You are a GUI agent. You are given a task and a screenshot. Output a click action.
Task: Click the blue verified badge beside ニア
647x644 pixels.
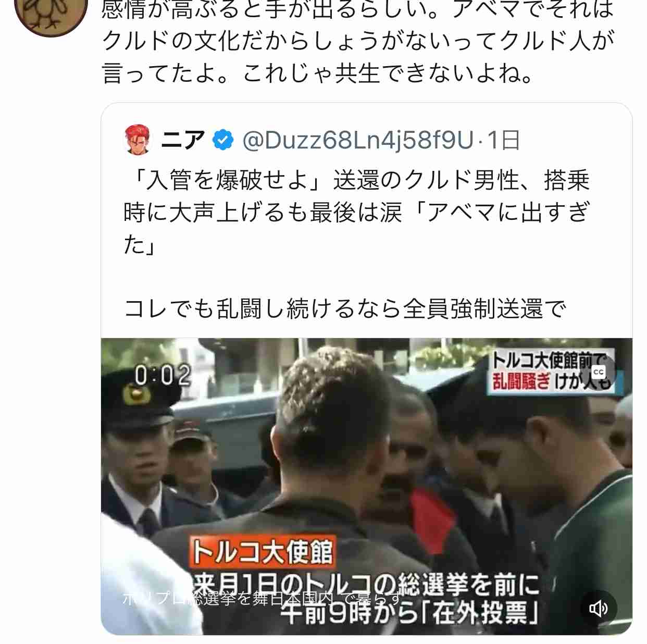coord(222,140)
